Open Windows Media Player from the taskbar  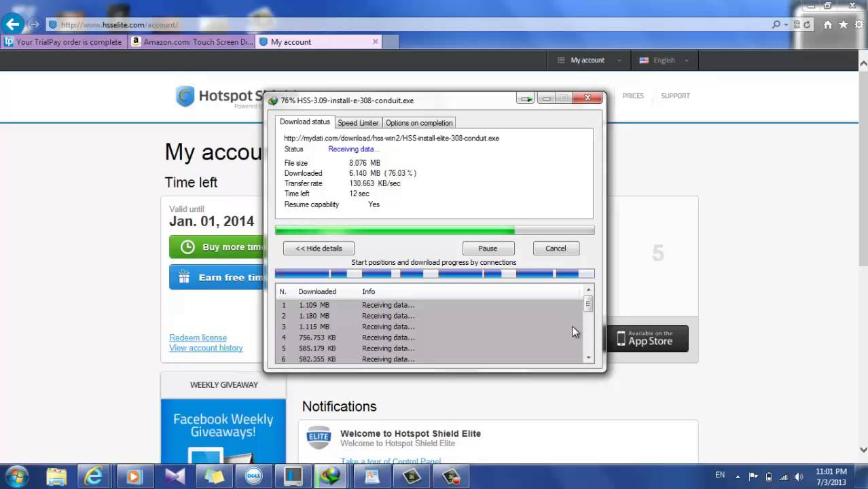point(134,477)
